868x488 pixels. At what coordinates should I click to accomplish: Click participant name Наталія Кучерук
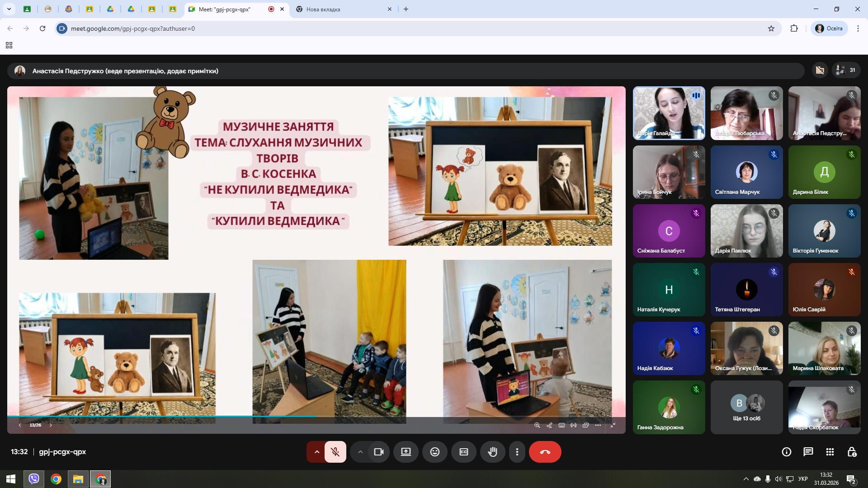(x=659, y=310)
